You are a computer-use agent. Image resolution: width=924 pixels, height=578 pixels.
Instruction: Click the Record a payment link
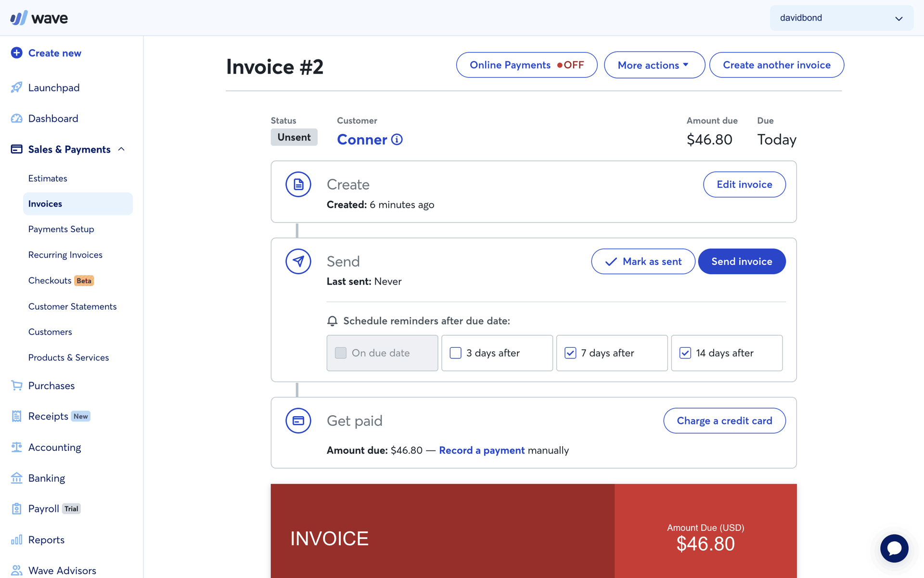coord(482,450)
